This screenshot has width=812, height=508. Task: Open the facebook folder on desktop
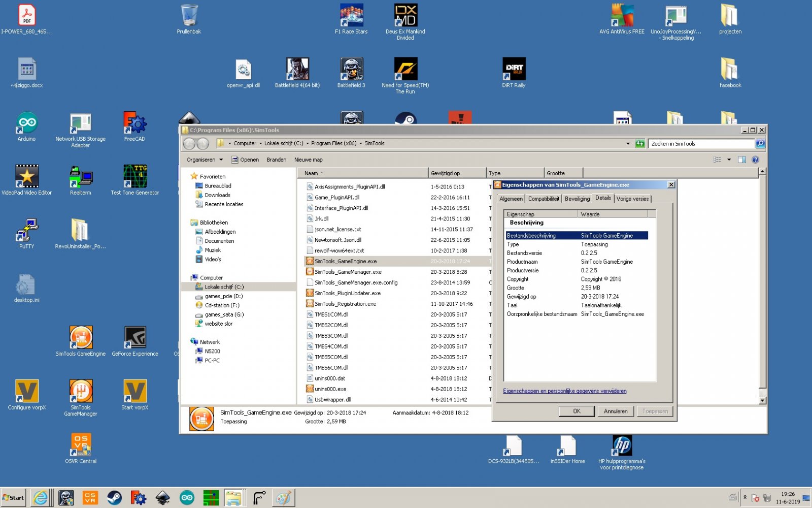(730, 73)
